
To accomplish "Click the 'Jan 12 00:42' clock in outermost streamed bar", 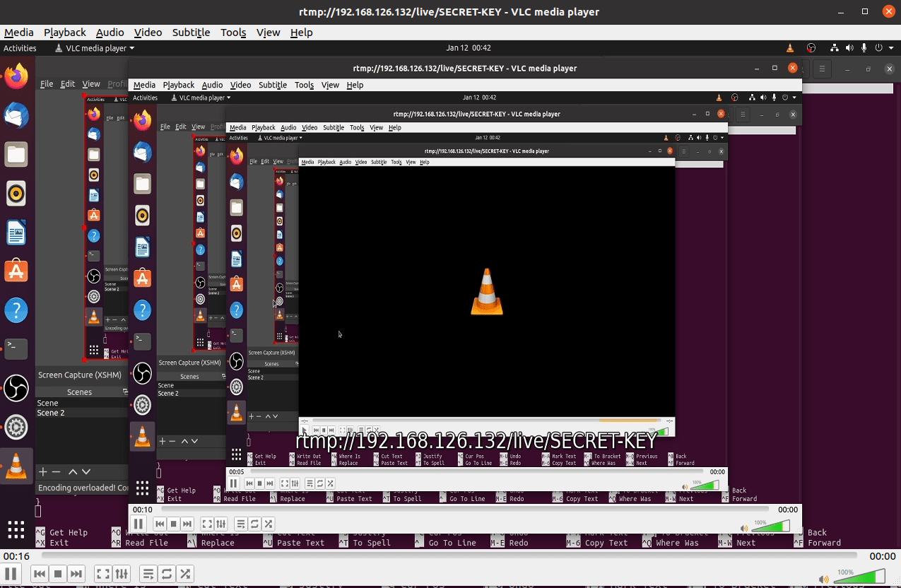I will click(469, 48).
